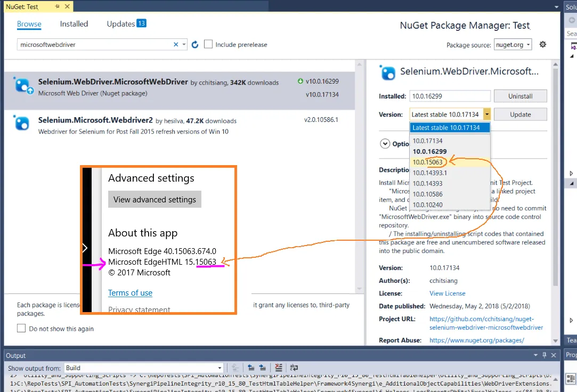Clear all output text
The image size is (577, 392).
pyautogui.click(x=279, y=367)
